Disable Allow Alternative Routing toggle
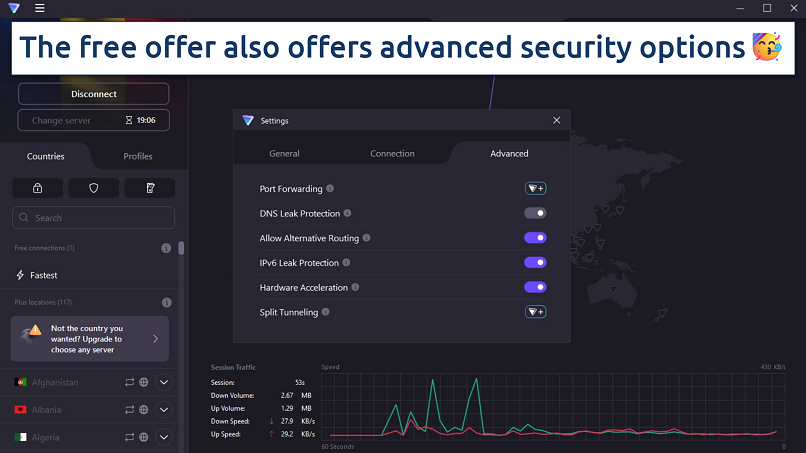Image resolution: width=806 pixels, height=453 pixels. pos(535,238)
